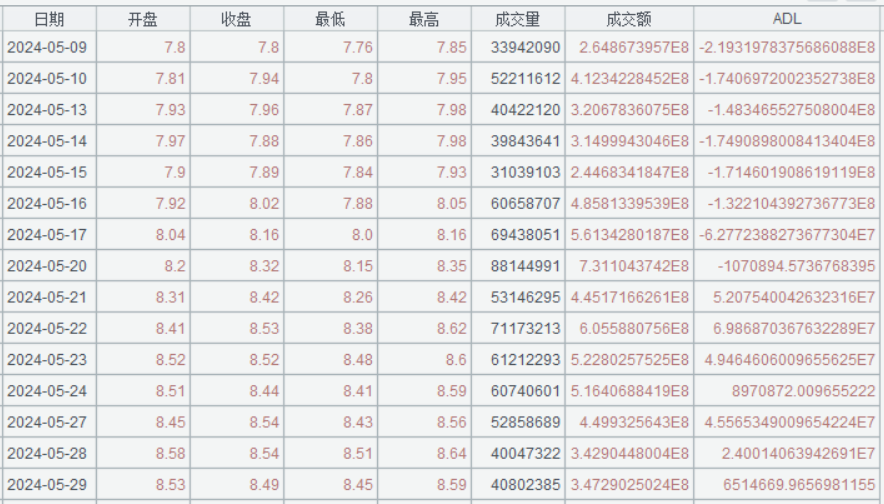Select date cell 2024-05-21

47,297
